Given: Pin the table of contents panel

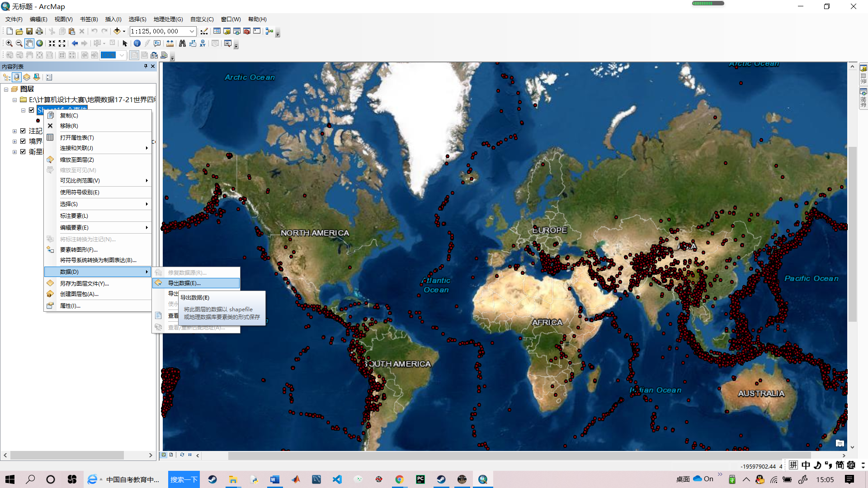Looking at the screenshot, I should 146,66.
